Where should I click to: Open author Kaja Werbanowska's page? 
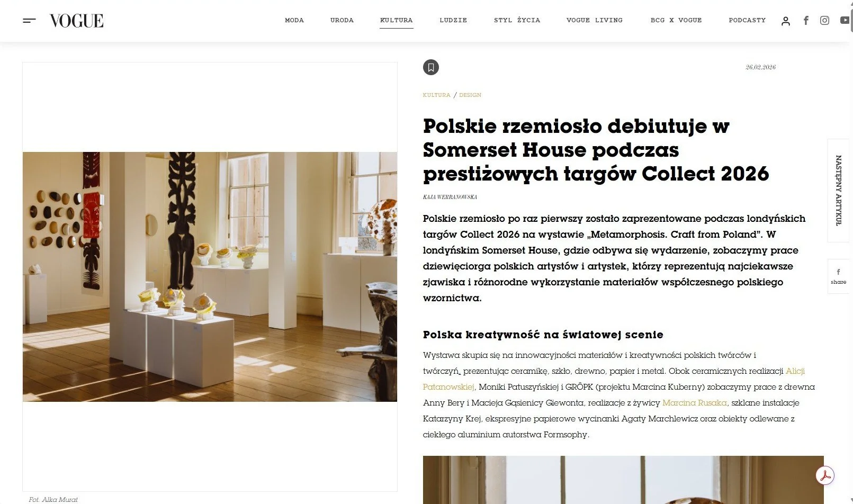click(450, 197)
